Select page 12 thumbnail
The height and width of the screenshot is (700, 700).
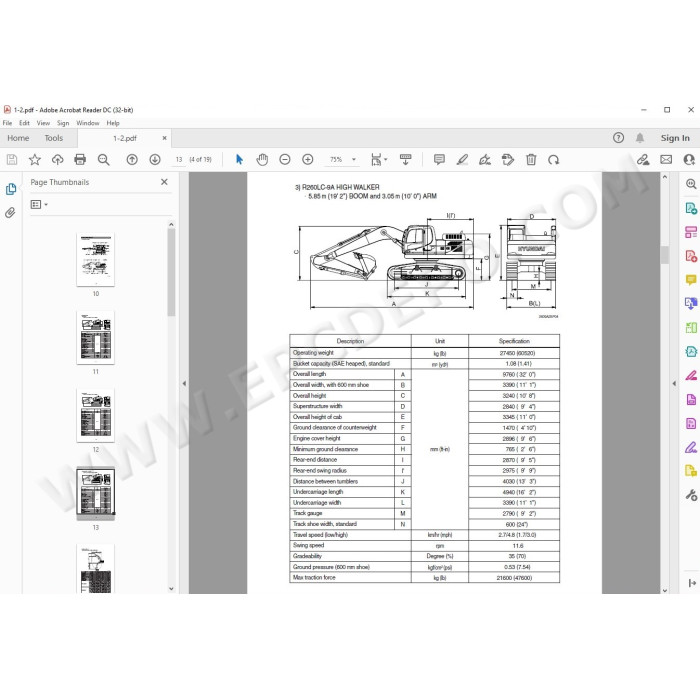[96, 415]
